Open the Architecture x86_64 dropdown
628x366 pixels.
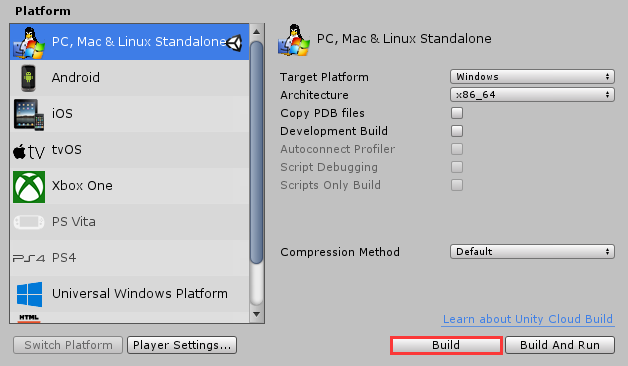(532, 95)
